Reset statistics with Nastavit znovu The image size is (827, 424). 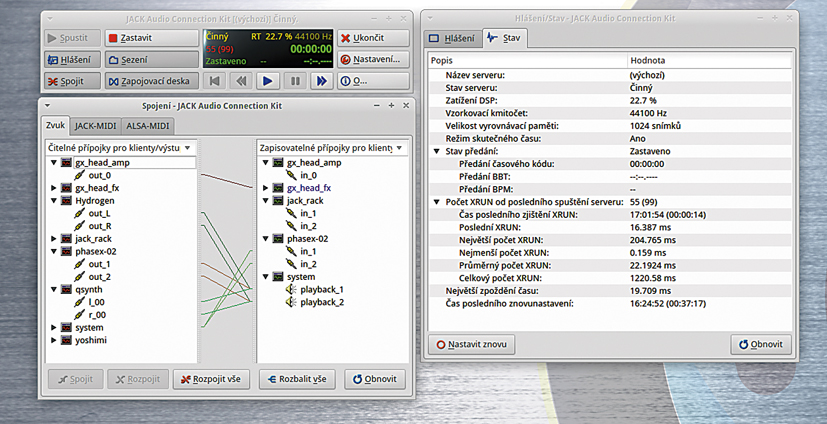[x=472, y=344]
